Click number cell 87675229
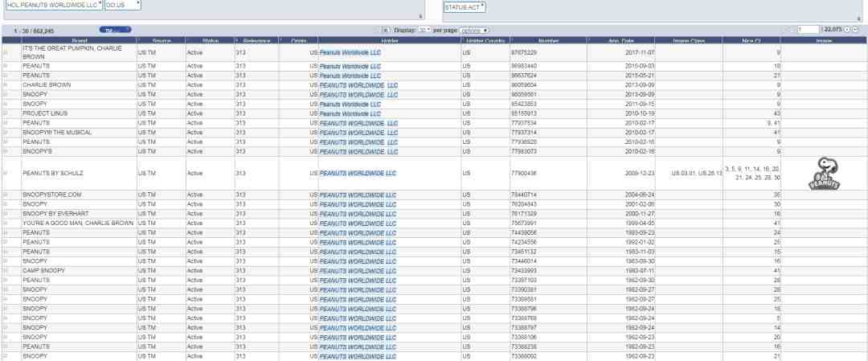The image size is (868, 361). click(x=524, y=52)
